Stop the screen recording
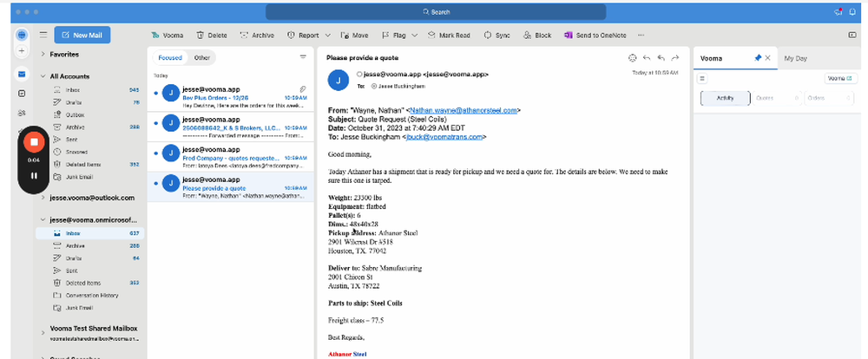Image resolution: width=868 pixels, height=359 pixels. click(35, 142)
